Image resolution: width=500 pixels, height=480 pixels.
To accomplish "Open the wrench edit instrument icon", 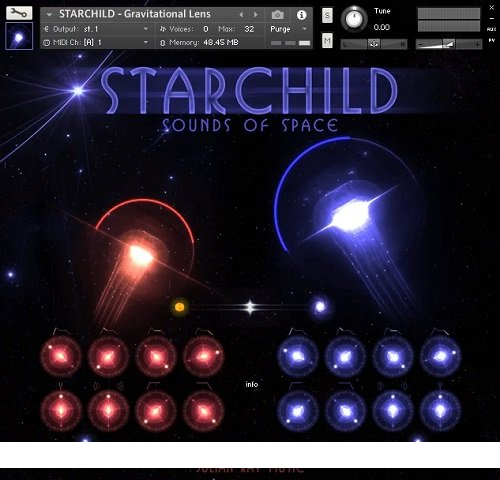I will (x=19, y=13).
